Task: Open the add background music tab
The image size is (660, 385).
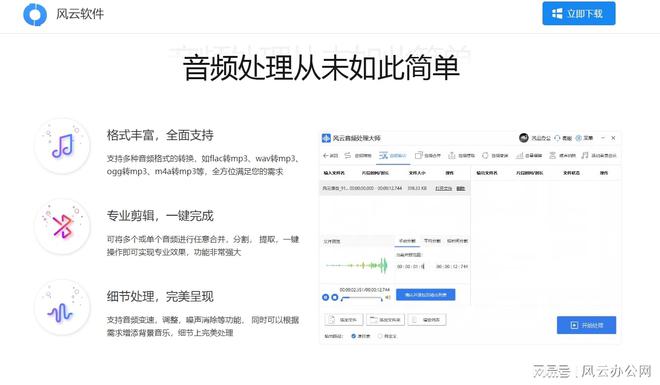Action: point(599,156)
